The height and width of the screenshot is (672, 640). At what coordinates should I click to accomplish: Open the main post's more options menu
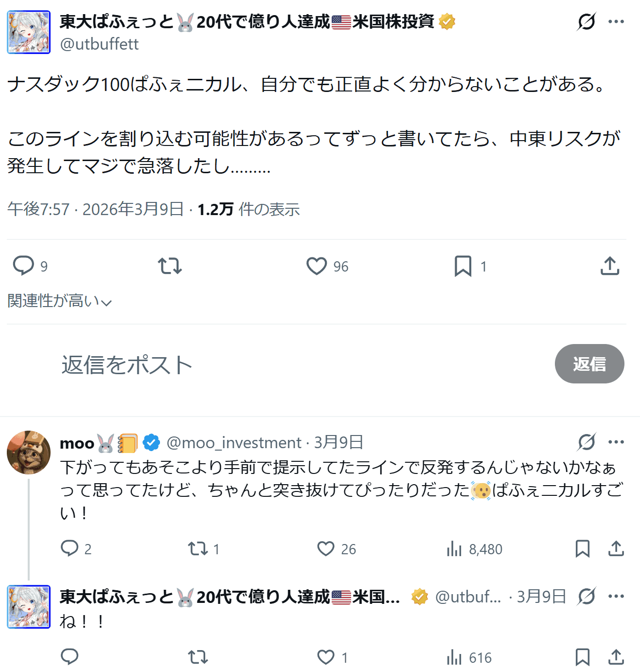(x=616, y=21)
